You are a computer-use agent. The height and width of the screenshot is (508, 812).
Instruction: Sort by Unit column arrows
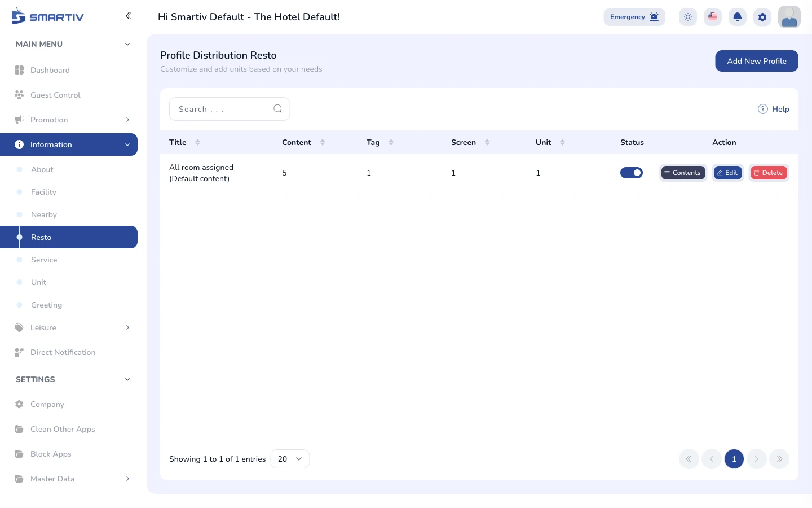tap(562, 142)
